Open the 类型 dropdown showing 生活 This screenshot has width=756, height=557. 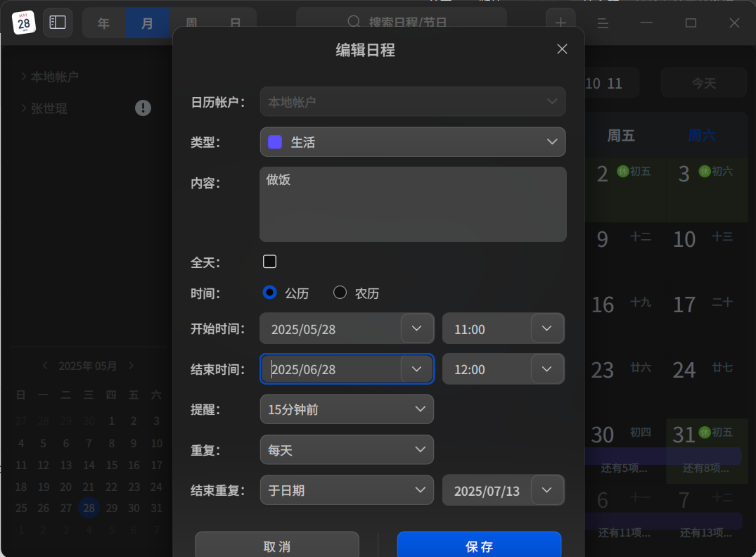(413, 142)
